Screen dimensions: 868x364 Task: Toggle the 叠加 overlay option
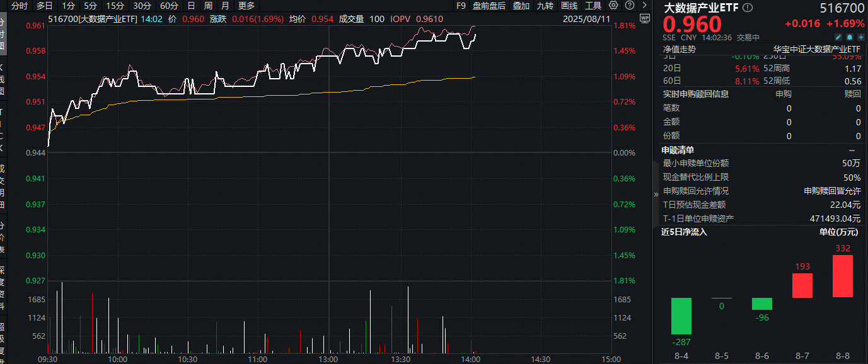(521, 6)
